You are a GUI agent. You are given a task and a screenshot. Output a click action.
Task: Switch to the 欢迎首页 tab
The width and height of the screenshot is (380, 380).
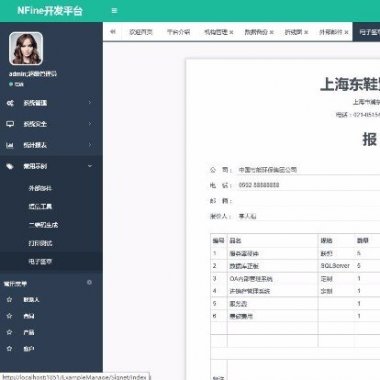pyautogui.click(x=141, y=32)
